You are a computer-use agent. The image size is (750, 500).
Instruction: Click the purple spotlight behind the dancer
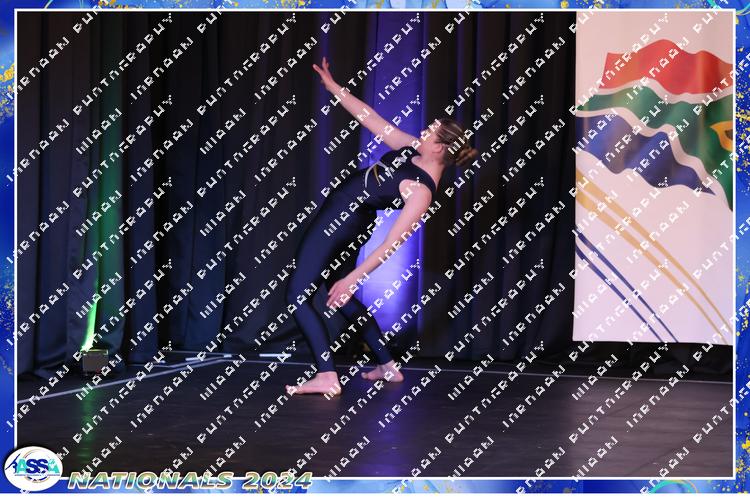(380, 270)
